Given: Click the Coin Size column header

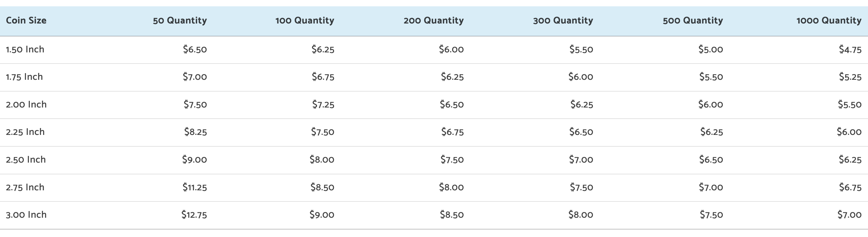Looking at the screenshot, I should click(x=26, y=20).
